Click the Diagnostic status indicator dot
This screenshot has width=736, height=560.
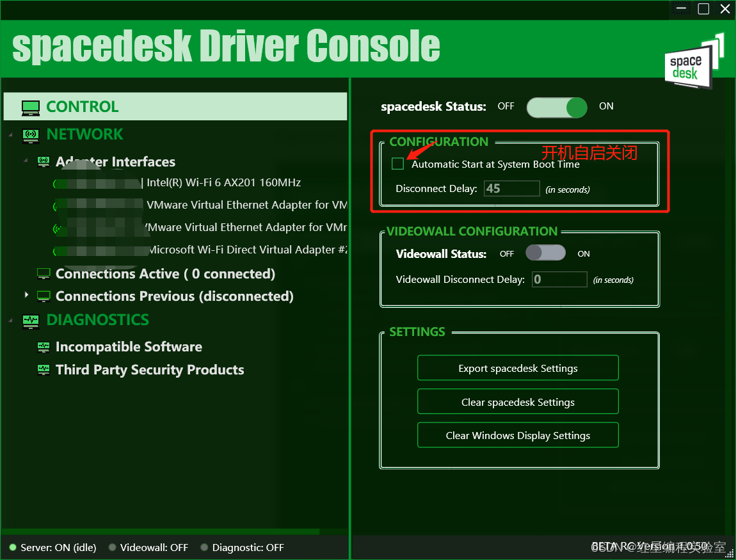click(x=204, y=547)
